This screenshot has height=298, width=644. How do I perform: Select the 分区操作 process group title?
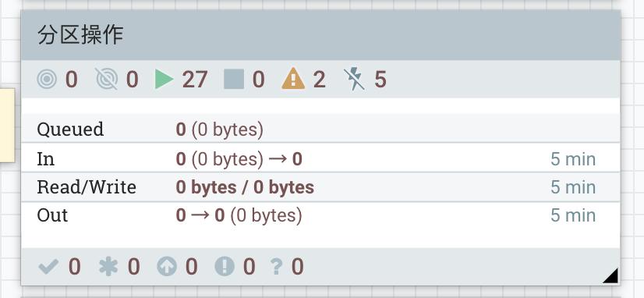(x=80, y=35)
